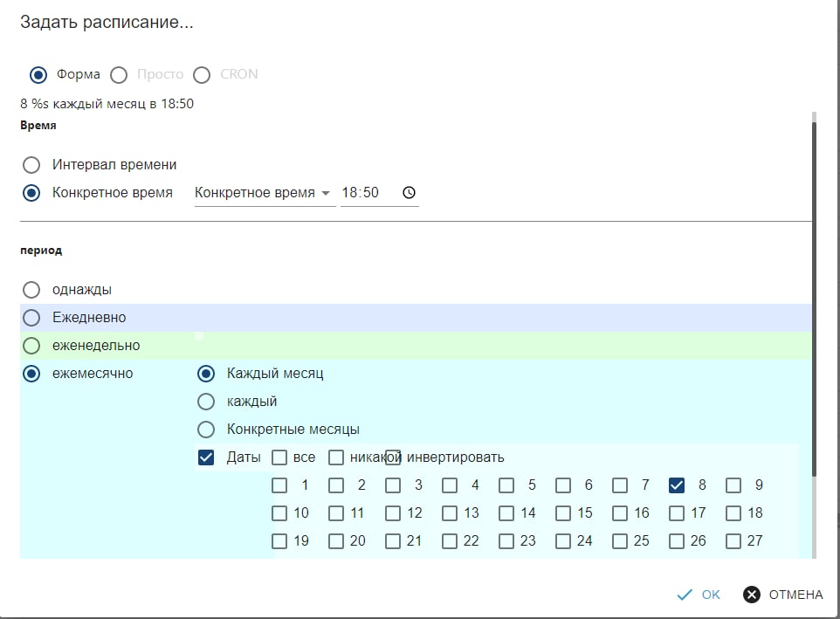840x619 pixels.
Task: Check date 14 checkbox
Action: [506, 513]
